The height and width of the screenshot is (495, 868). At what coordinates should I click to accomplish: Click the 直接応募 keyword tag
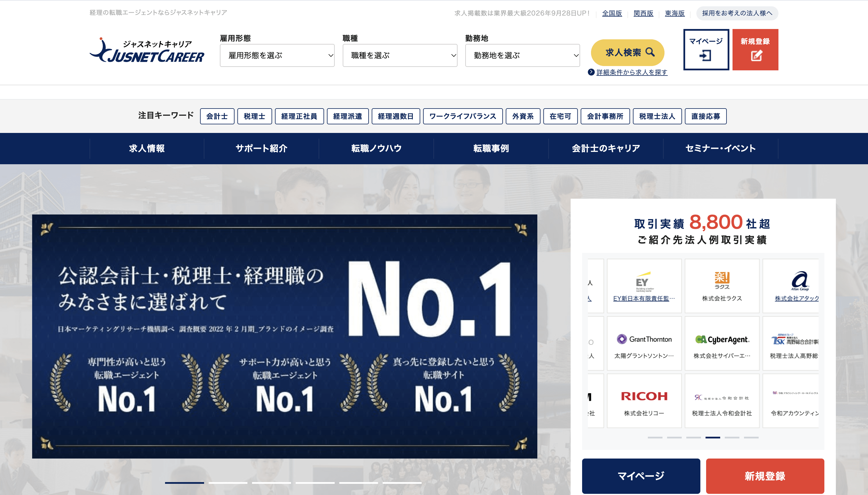point(706,116)
